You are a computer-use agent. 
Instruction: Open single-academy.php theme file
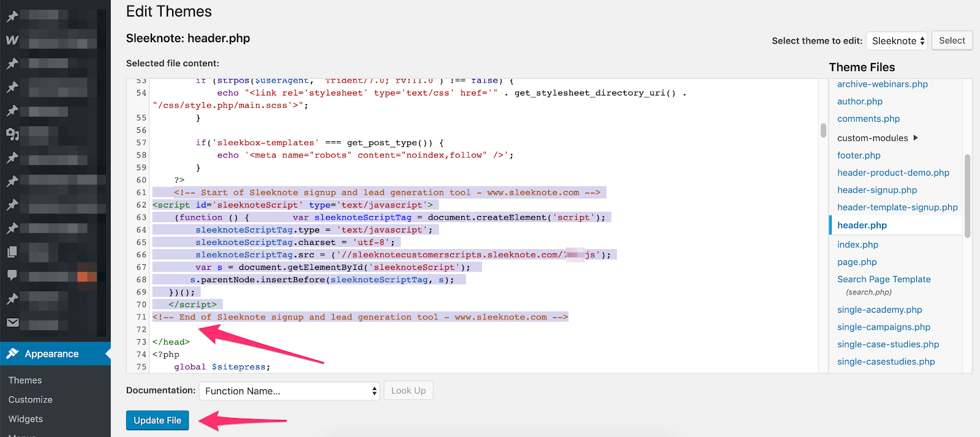880,310
